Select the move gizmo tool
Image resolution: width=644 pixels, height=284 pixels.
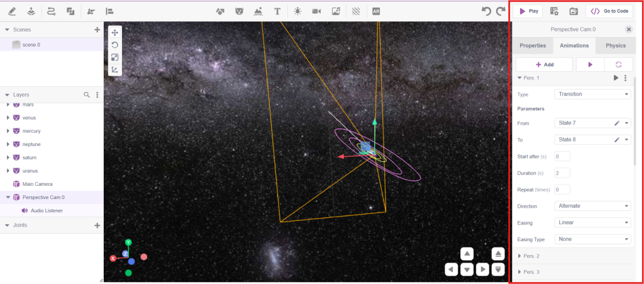click(x=114, y=32)
